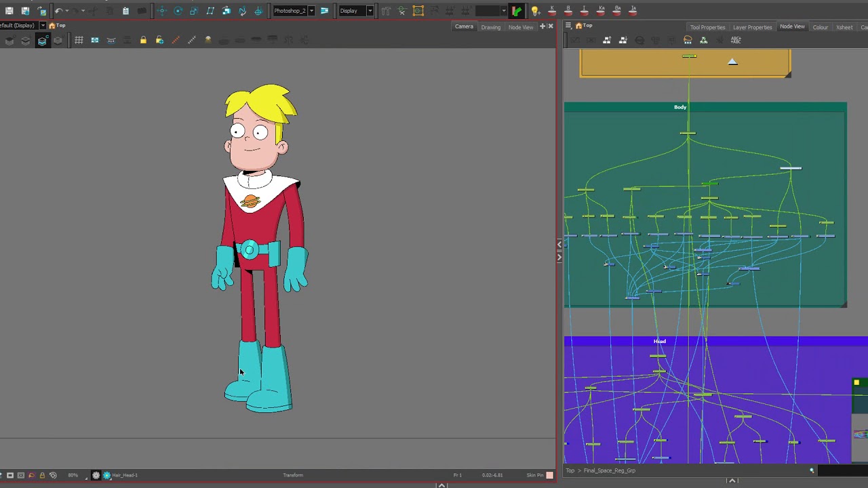The width and height of the screenshot is (868, 488).
Task: Select the Body group title bar
Action: coord(705,107)
